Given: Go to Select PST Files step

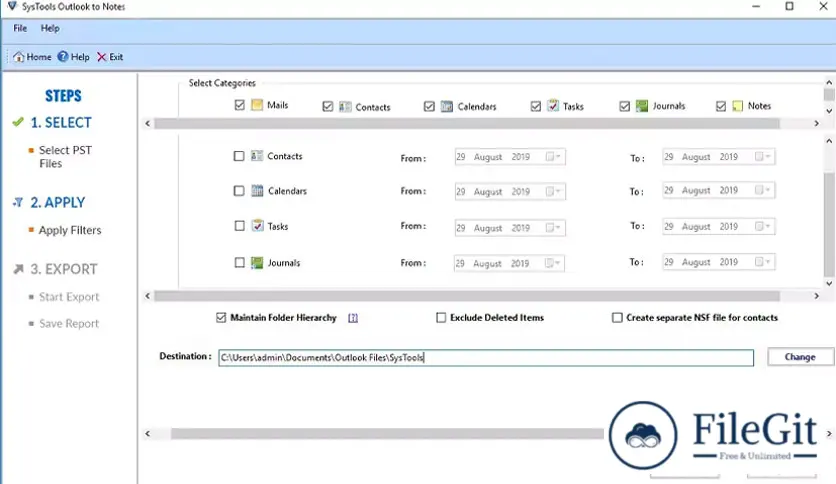Looking at the screenshot, I should (65, 157).
